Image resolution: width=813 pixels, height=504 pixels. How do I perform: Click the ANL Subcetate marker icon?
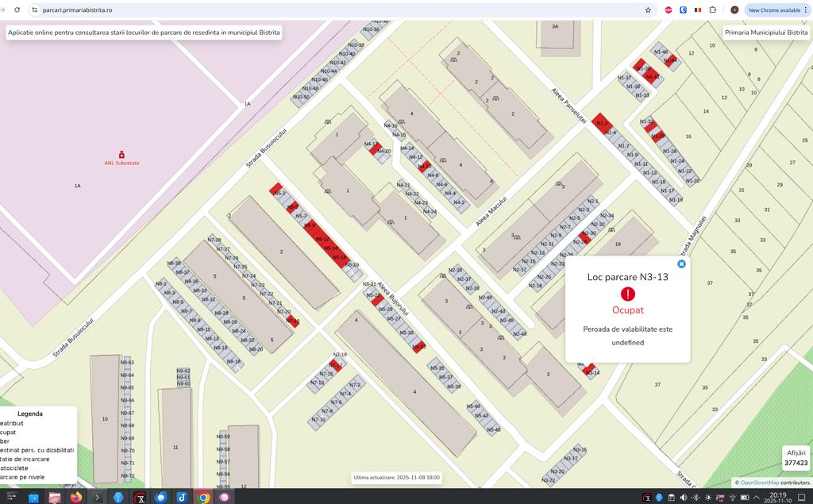[x=121, y=154]
